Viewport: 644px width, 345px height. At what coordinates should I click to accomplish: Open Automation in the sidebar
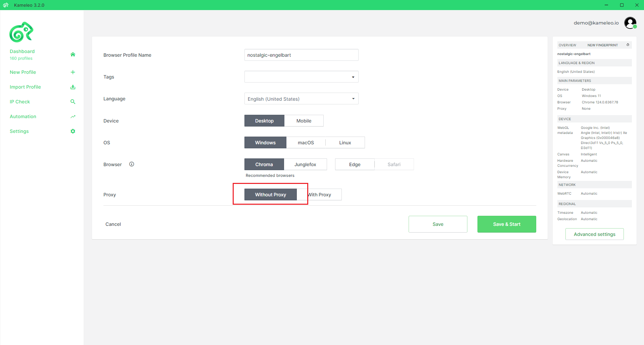23,116
